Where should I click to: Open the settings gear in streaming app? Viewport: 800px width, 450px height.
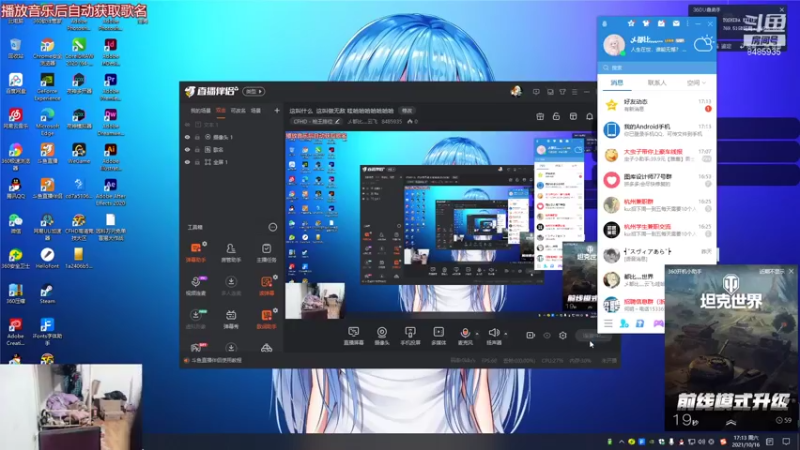coord(563,335)
